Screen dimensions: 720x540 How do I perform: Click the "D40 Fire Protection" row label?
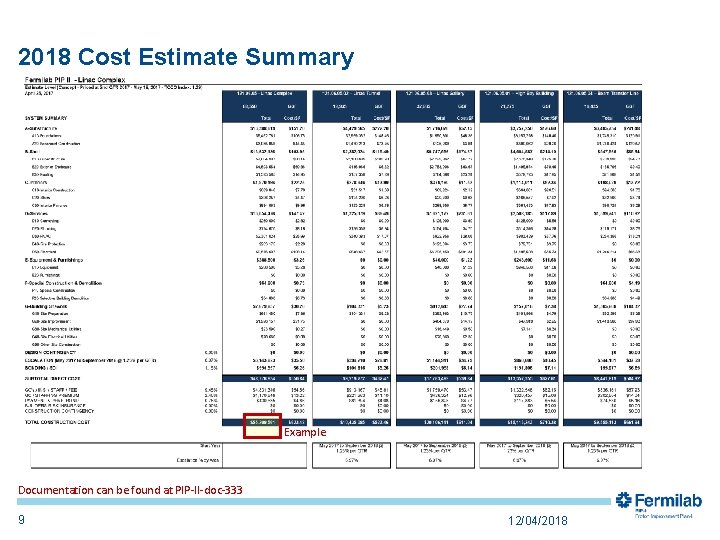[48, 244]
